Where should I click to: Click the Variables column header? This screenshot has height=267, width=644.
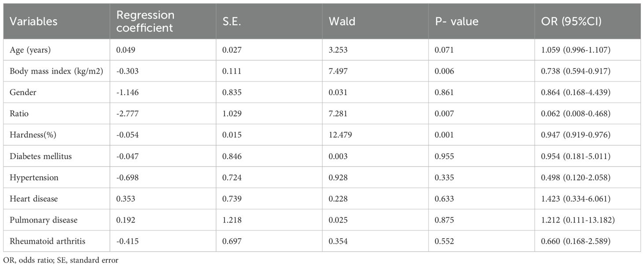tap(34, 21)
